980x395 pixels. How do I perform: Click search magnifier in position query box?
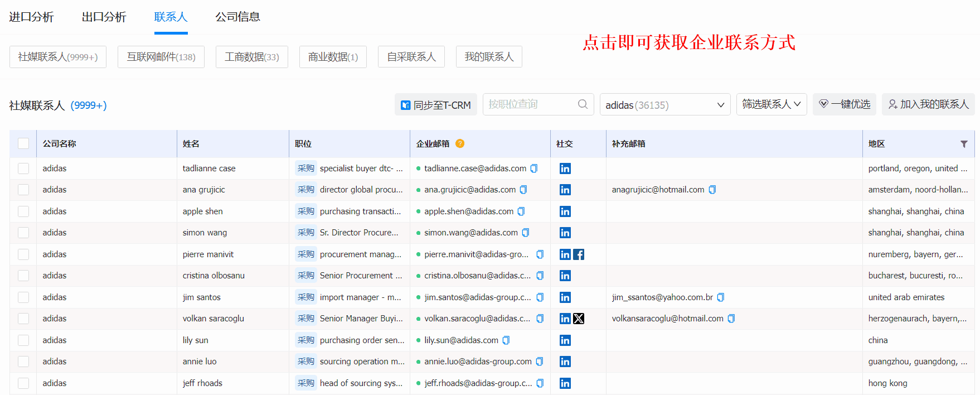click(x=583, y=104)
